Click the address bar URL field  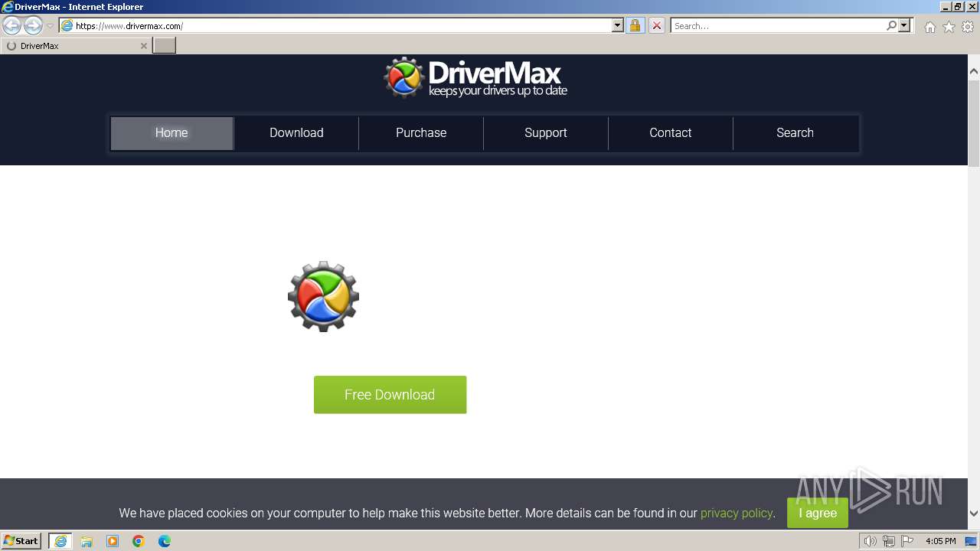click(335, 26)
